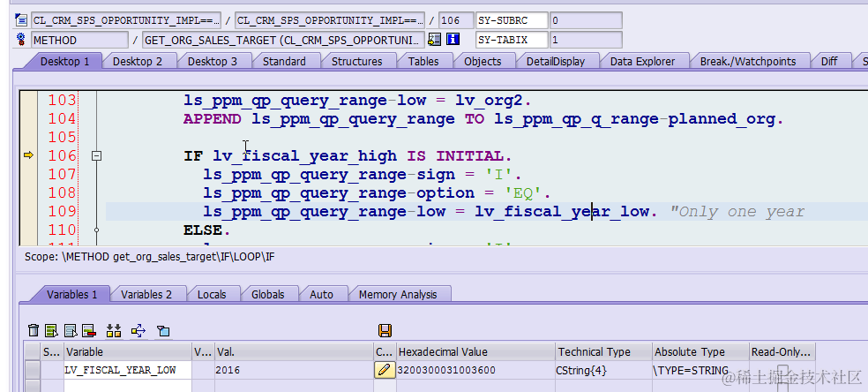Switch to the Desktop 1 tab
The height and width of the screenshot is (392, 868).
coord(64,62)
